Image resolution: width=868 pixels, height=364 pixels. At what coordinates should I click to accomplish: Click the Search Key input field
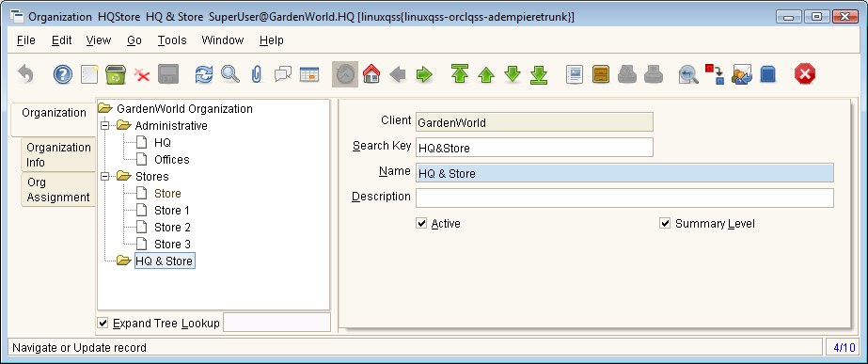pos(534,148)
